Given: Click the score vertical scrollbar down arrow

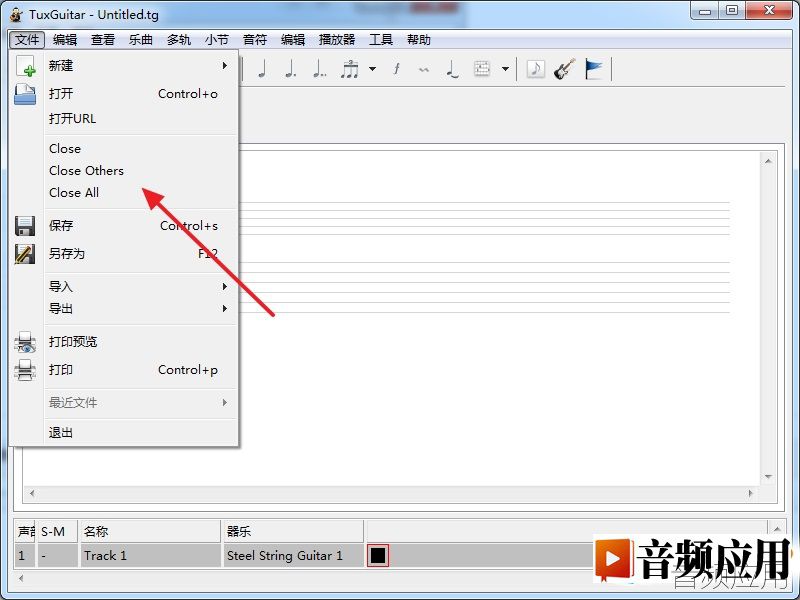Looking at the screenshot, I should [768, 477].
